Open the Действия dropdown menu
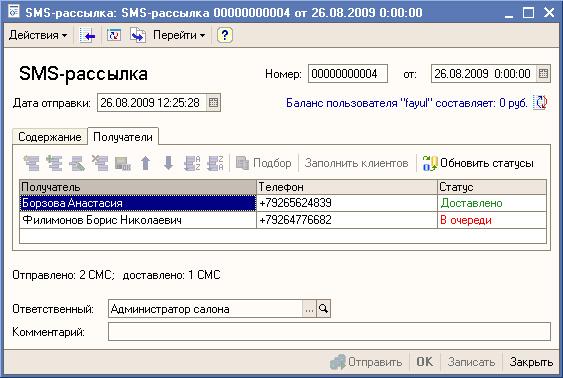This screenshot has width=563, height=378. 38,35
